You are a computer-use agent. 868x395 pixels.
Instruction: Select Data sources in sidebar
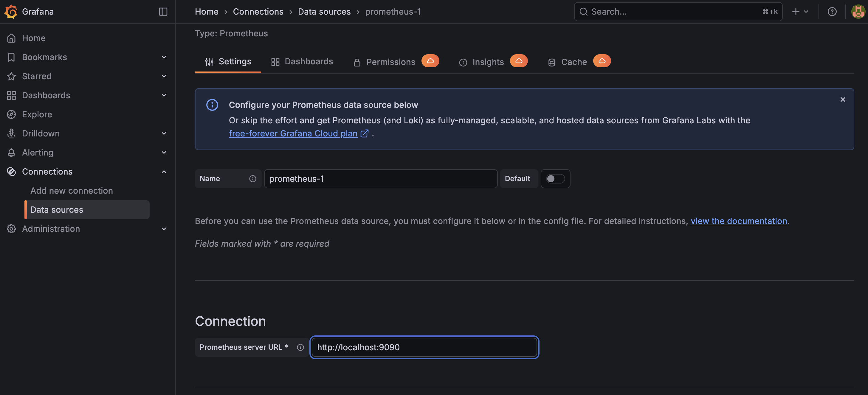coord(87,210)
